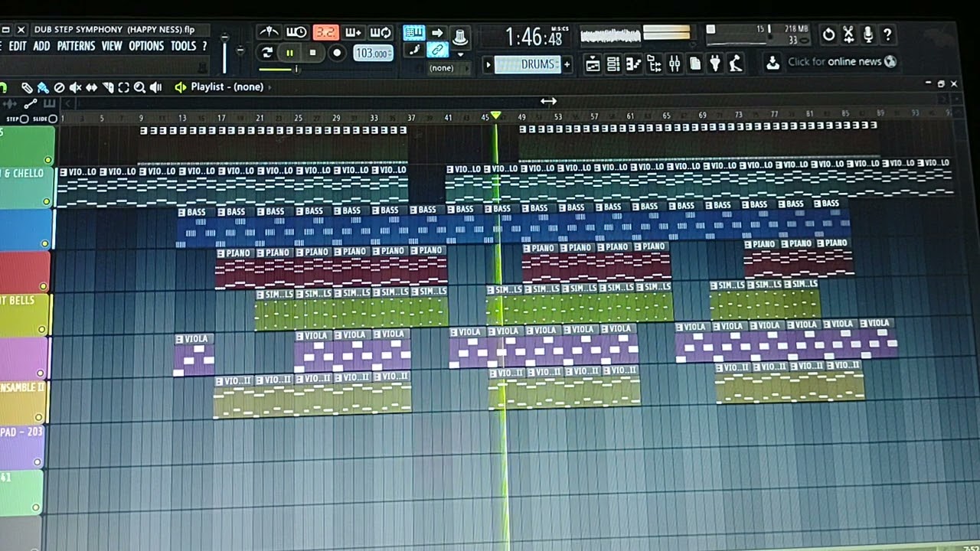The height and width of the screenshot is (551, 980).
Task: Open the plugin picker plug icon
Action: point(715,64)
